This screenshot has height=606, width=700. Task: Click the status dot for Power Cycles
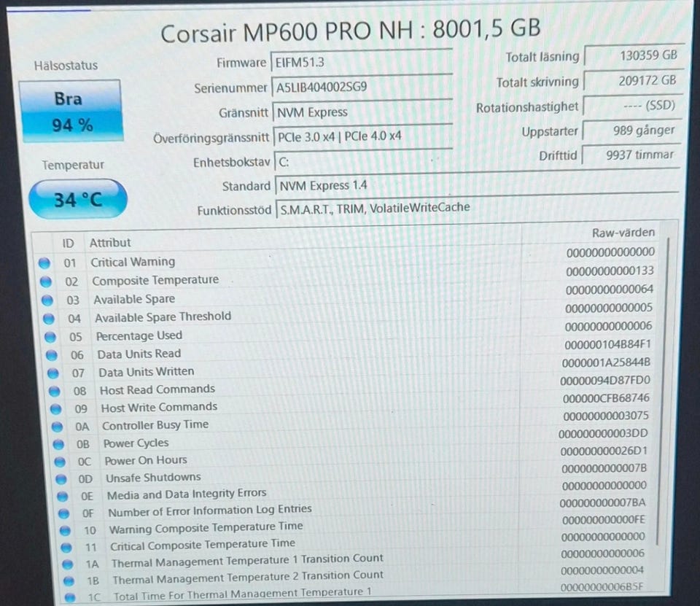click(58, 444)
